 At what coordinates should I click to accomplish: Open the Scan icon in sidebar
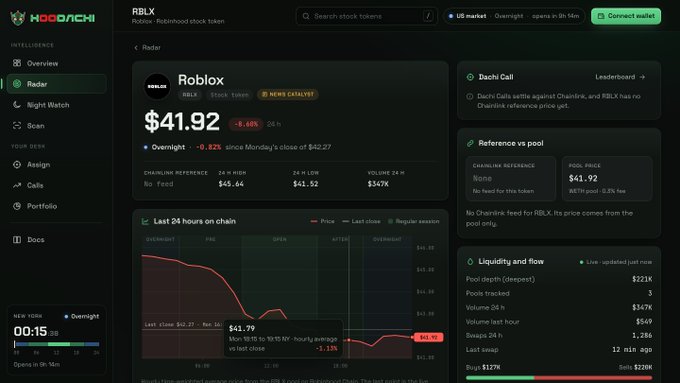(17, 125)
